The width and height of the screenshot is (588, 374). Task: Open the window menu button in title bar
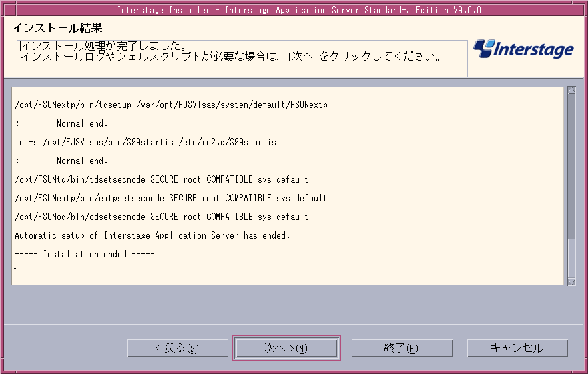(x=10, y=9)
